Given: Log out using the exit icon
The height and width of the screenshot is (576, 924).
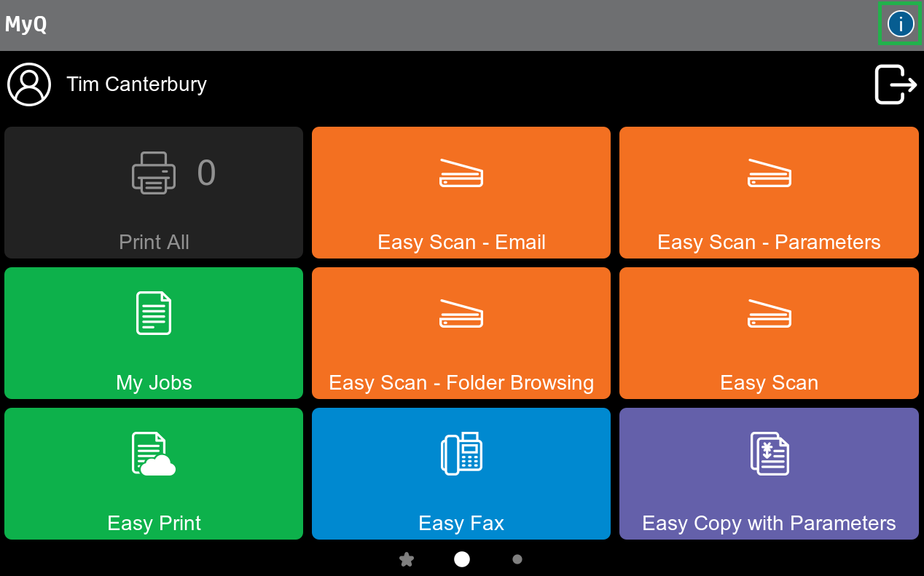Looking at the screenshot, I should pos(895,84).
